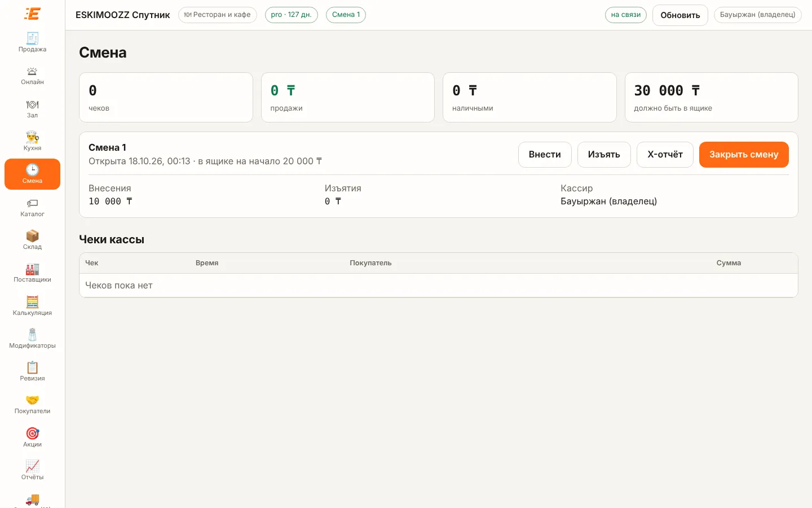Click the Изъятия amount 0 ₸
812x508 pixels.
pyautogui.click(x=333, y=202)
